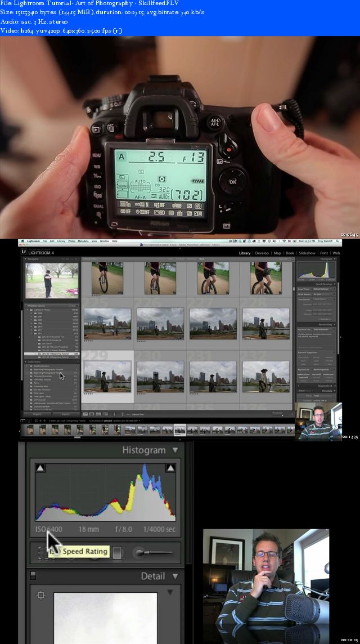Collapse the Keywording panel
The height and width of the screenshot is (644, 360).
point(335,324)
